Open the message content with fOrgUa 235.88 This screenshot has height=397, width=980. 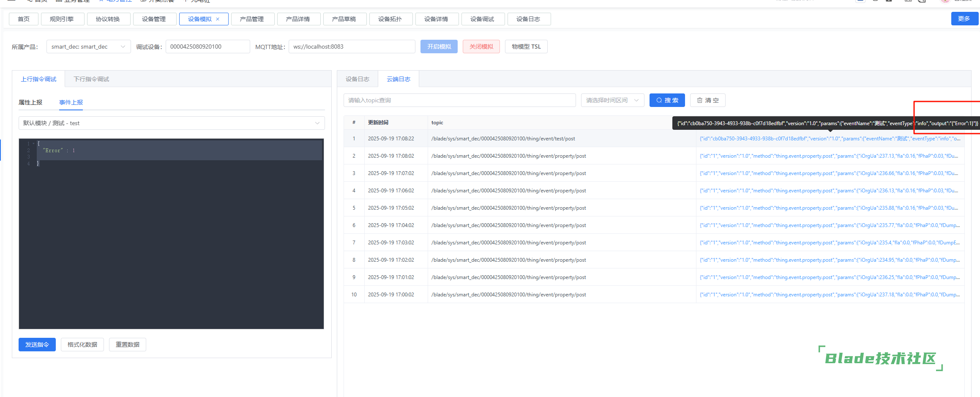coord(829,208)
